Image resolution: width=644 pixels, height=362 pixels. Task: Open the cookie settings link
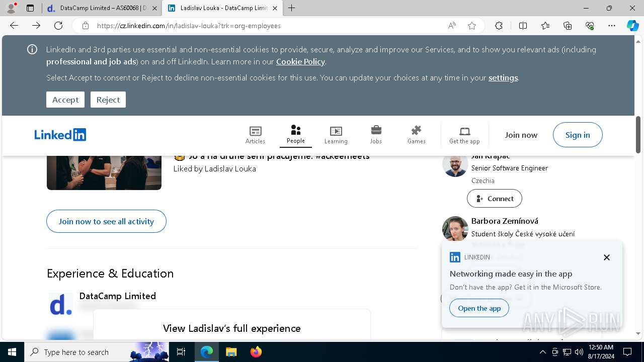(x=503, y=77)
